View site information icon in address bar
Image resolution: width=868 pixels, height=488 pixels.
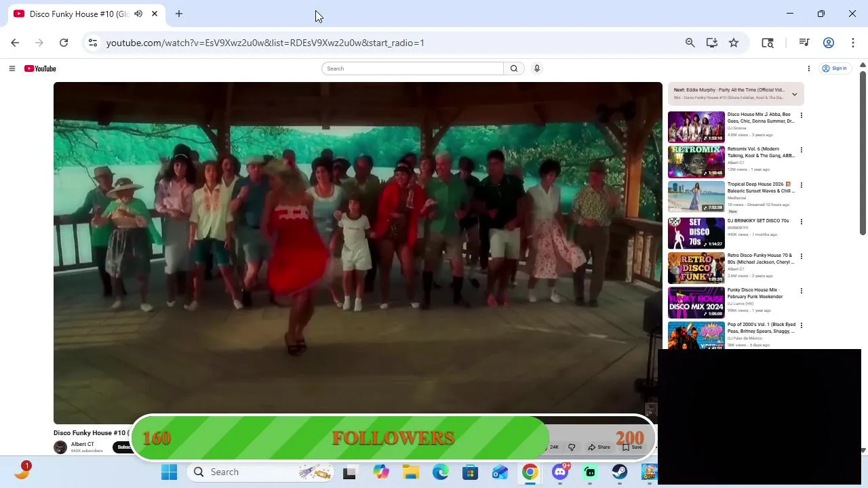[x=93, y=43]
